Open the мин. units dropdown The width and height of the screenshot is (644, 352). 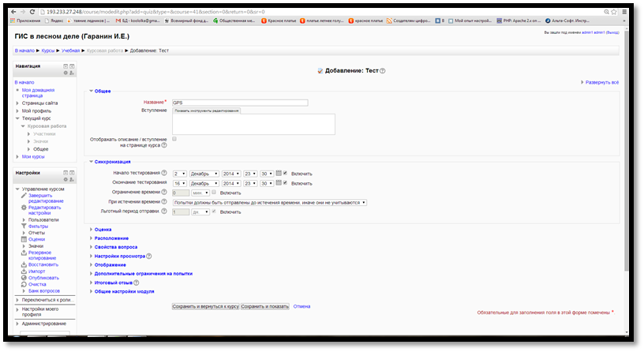[x=200, y=193]
